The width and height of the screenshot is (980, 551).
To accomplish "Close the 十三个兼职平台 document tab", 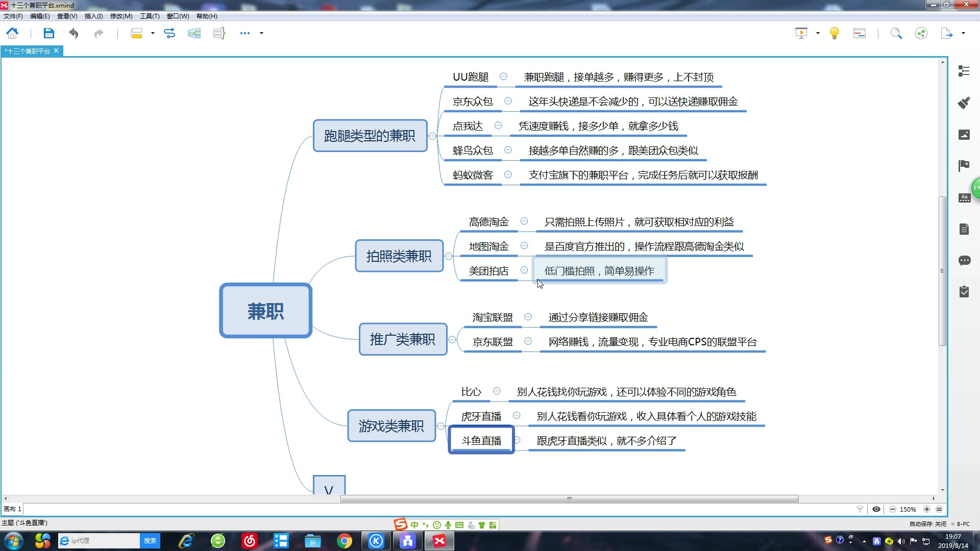I will coord(56,51).
